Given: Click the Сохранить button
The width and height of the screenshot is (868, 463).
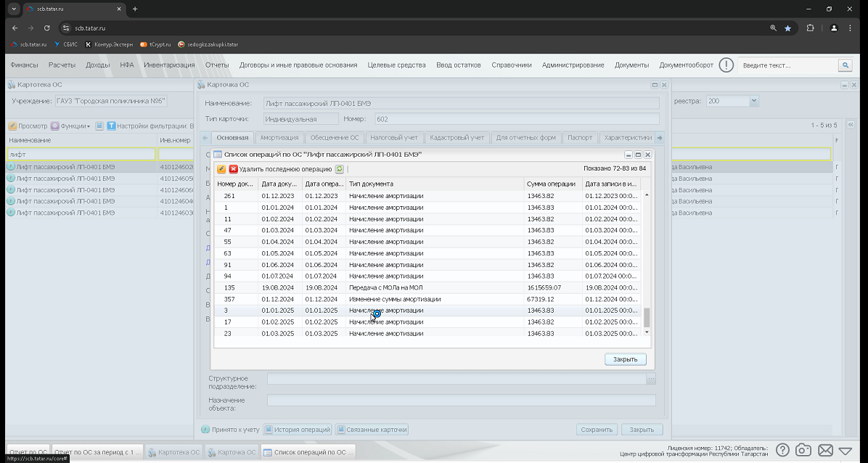Looking at the screenshot, I should pyautogui.click(x=597, y=429).
